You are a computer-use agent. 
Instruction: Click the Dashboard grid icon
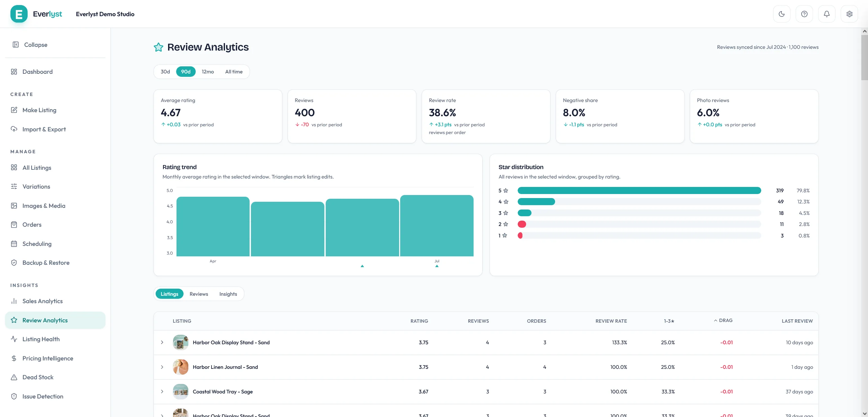click(x=14, y=71)
